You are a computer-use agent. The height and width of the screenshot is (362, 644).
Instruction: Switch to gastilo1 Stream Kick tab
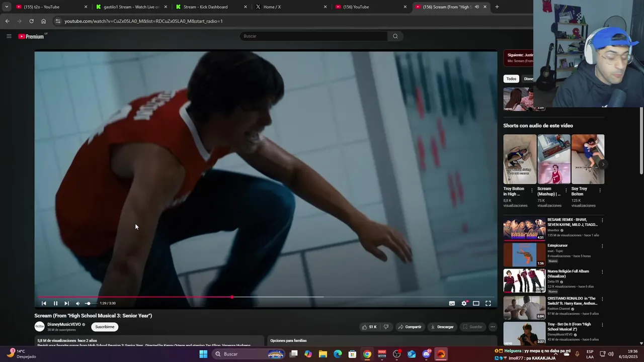point(131,7)
